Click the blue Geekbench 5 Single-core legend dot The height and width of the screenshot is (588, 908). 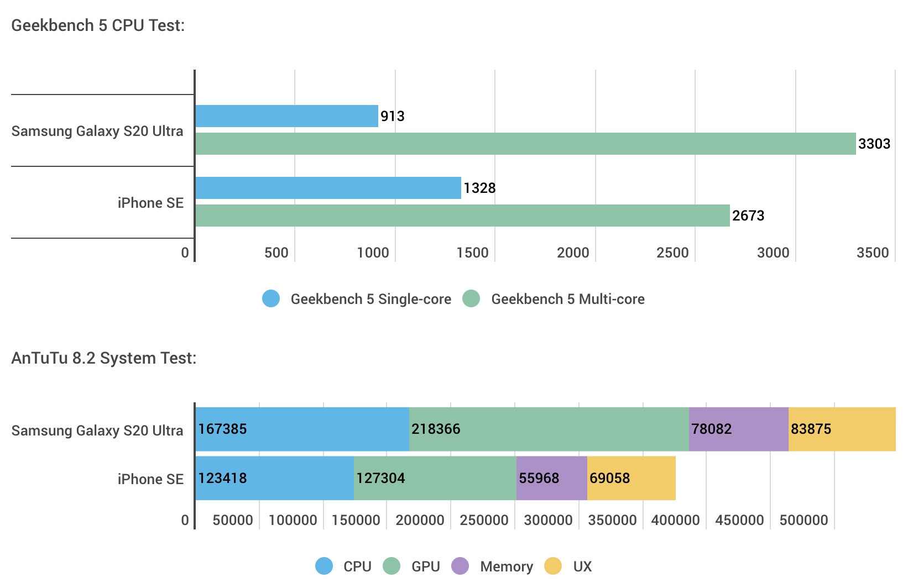(x=271, y=298)
